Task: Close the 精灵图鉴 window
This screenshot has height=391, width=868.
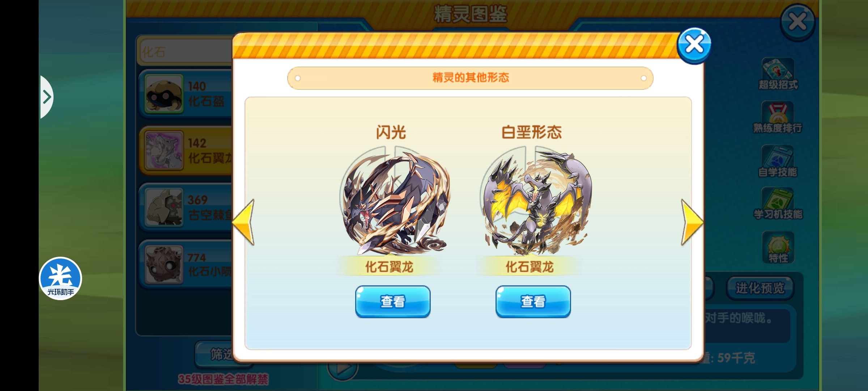Action: (797, 22)
